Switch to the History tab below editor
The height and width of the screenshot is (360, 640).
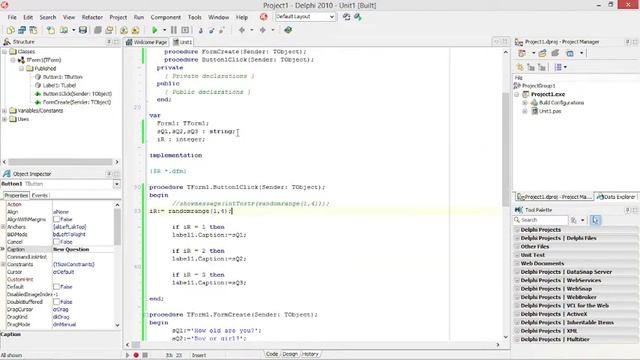(310, 354)
